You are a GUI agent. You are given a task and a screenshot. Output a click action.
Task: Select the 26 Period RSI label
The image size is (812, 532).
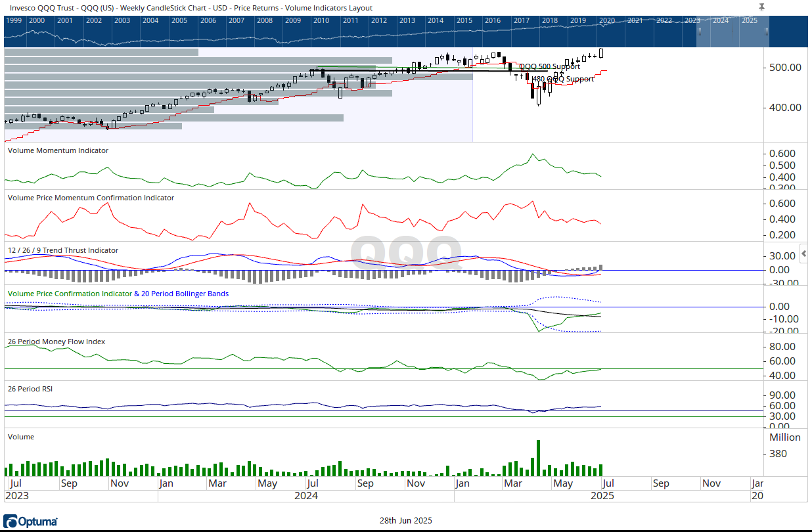[x=30, y=389]
